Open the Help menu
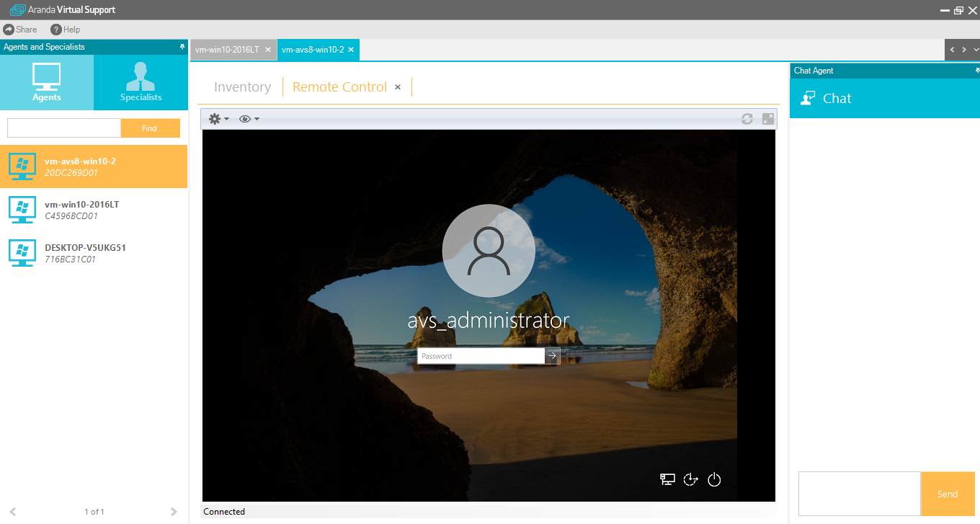The image size is (980, 524). 66,30
